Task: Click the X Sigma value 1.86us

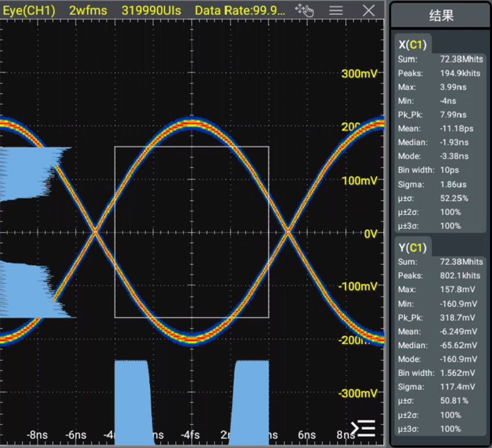Action: [453, 184]
